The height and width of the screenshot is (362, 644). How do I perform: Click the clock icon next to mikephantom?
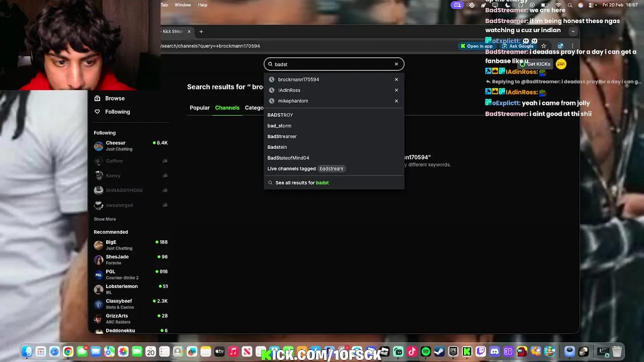(x=272, y=101)
